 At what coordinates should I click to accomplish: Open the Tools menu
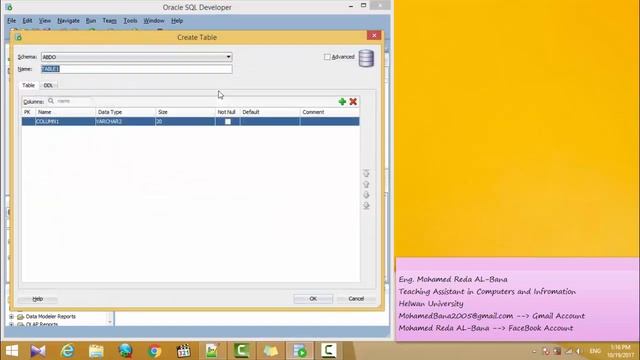click(x=130, y=20)
